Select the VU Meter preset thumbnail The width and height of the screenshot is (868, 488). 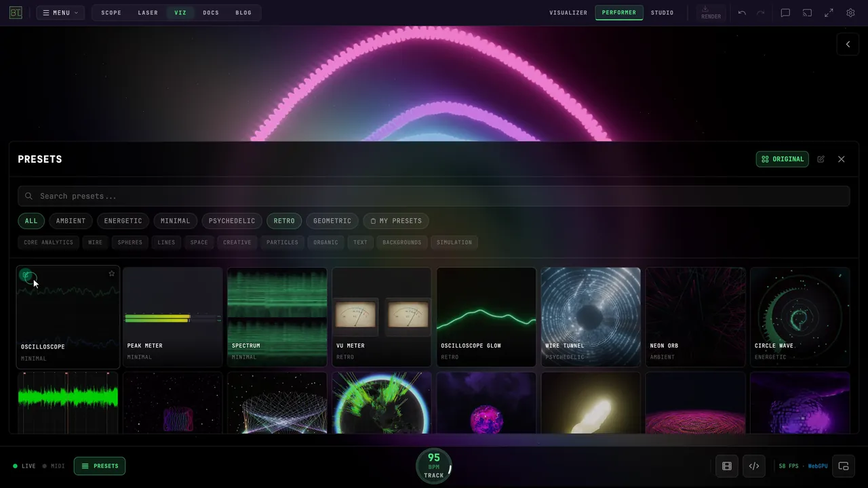[x=382, y=317]
